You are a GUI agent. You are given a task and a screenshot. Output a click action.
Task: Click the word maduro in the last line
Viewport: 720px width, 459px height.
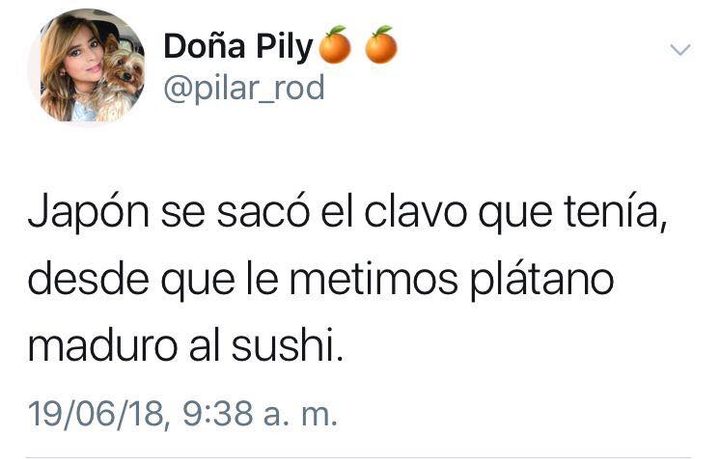pyautogui.click(x=102, y=347)
